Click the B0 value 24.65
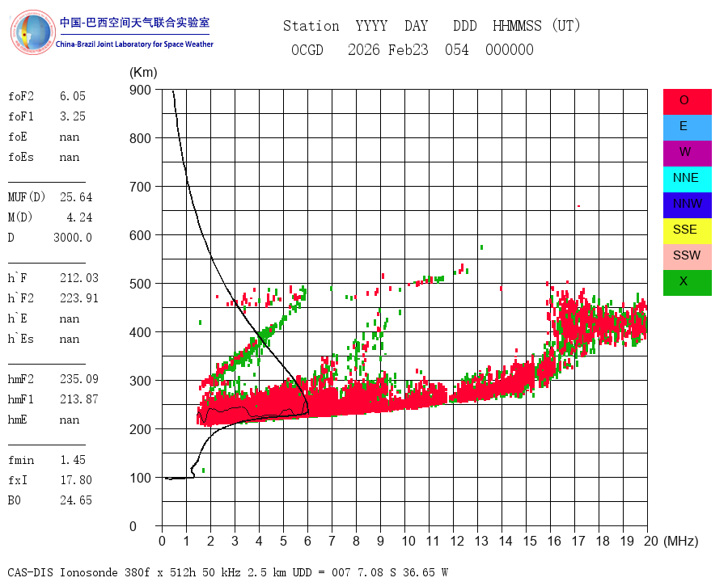Image resolution: width=728 pixels, height=582 pixels. point(76,500)
